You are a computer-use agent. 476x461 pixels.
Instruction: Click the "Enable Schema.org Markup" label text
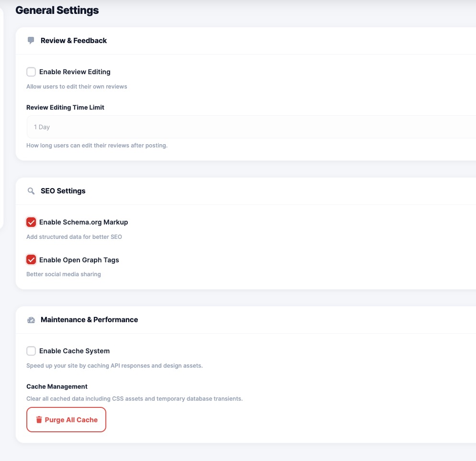83,222
